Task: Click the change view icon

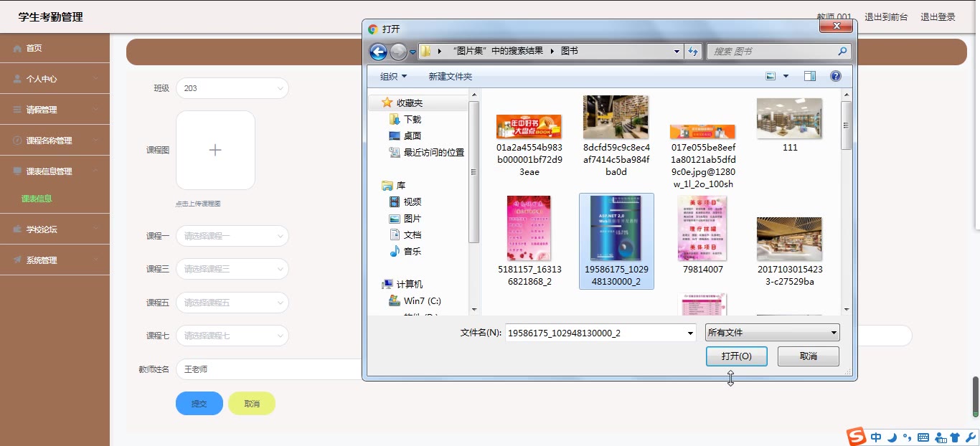Action: tap(771, 76)
